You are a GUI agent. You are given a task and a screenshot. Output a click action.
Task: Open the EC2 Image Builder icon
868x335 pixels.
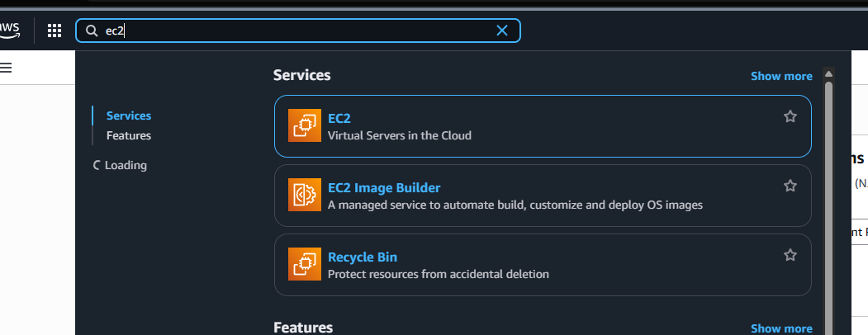tap(305, 195)
